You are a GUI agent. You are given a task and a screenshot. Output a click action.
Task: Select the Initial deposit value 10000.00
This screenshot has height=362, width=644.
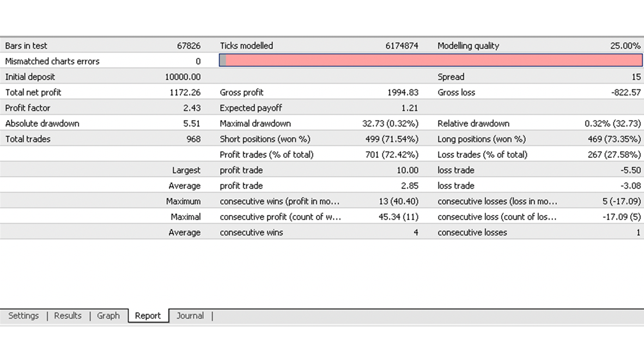click(183, 77)
